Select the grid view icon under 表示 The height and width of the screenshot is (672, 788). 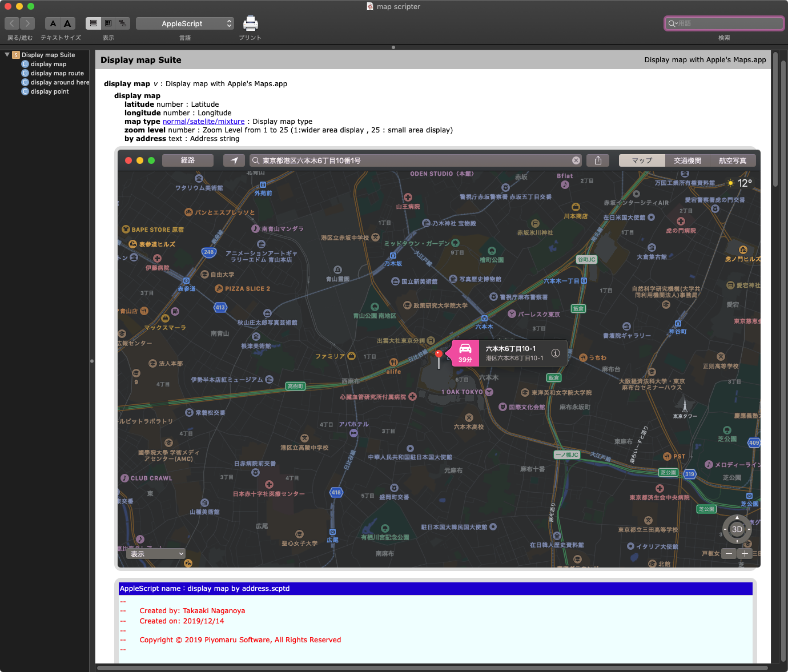pyautogui.click(x=108, y=23)
